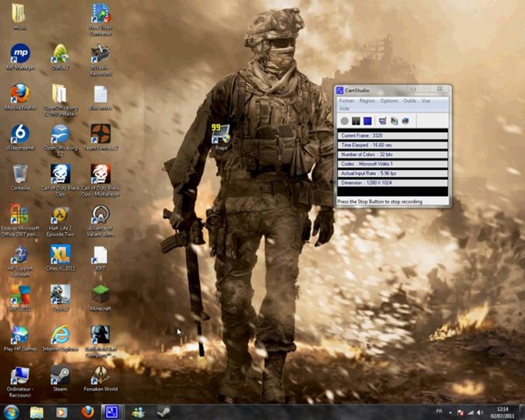The height and width of the screenshot is (420, 525).
Task: Click the Firefox icon in the taskbar
Action: (x=87, y=412)
